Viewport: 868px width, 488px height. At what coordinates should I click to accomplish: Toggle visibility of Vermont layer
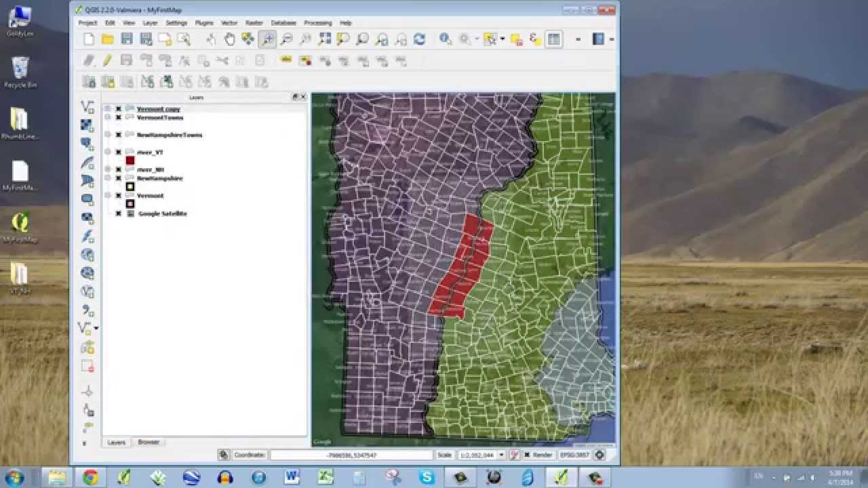(118, 196)
